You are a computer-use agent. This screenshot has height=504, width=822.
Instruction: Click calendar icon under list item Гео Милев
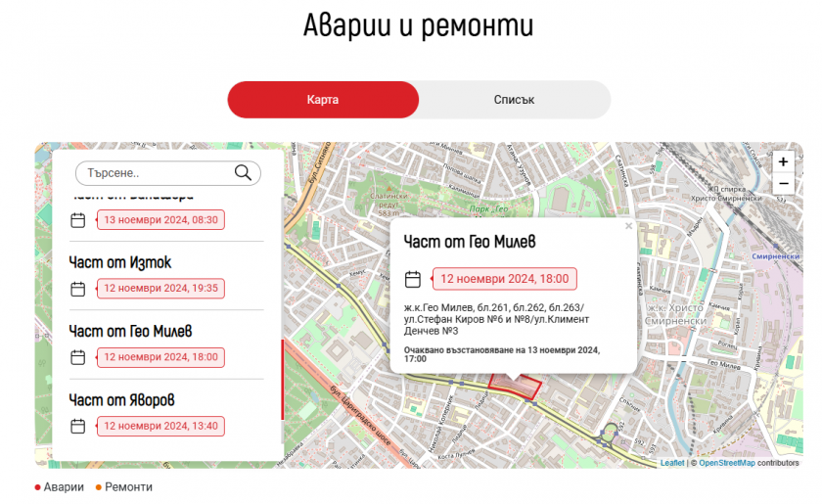point(78,357)
